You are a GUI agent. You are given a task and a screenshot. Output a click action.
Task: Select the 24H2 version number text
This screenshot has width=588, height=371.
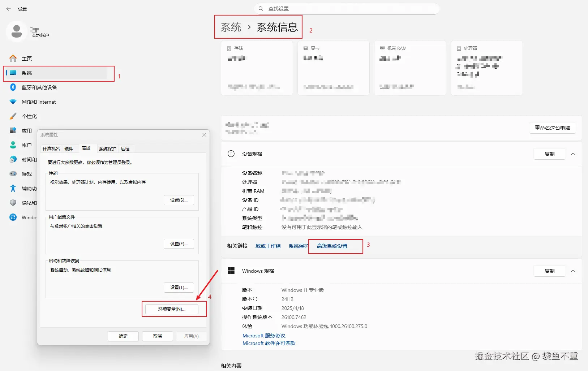pyautogui.click(x=287, y=299)
